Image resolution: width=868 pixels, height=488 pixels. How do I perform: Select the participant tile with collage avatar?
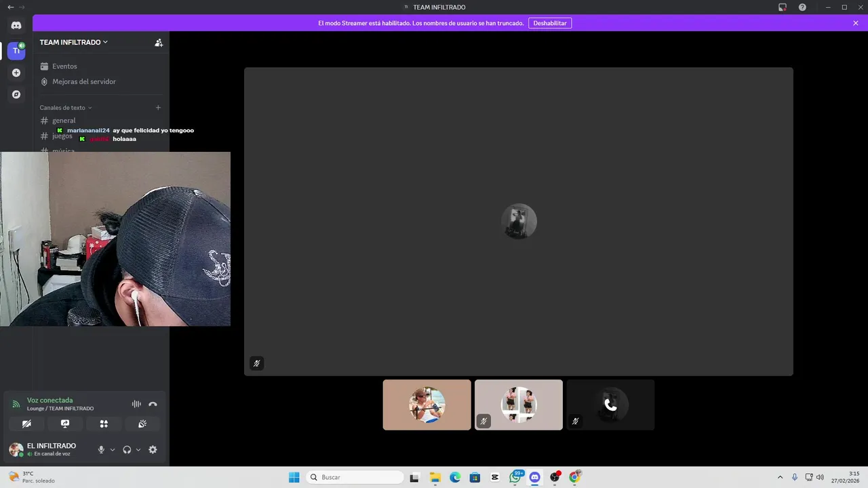coord(519,405)
